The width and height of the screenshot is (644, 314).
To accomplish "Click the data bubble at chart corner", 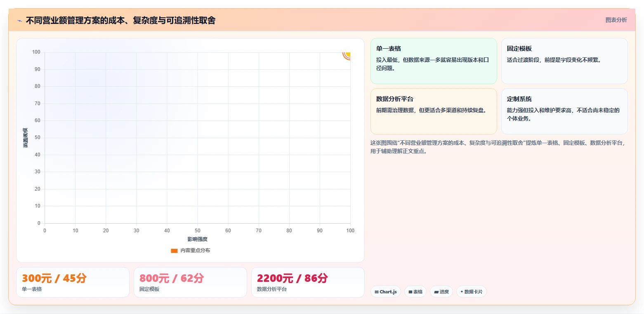I will pos(347,55).
